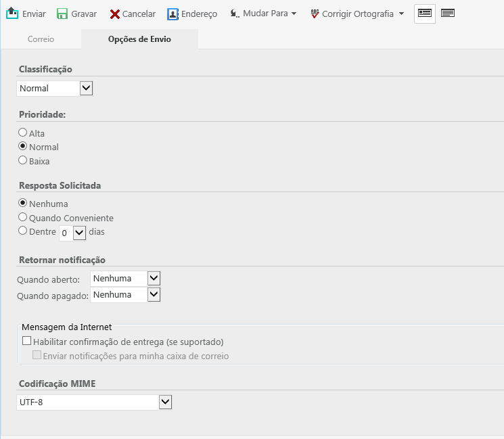Click the red X Cancelar icon
Screen dimensions: 504x439
point(115,14)
